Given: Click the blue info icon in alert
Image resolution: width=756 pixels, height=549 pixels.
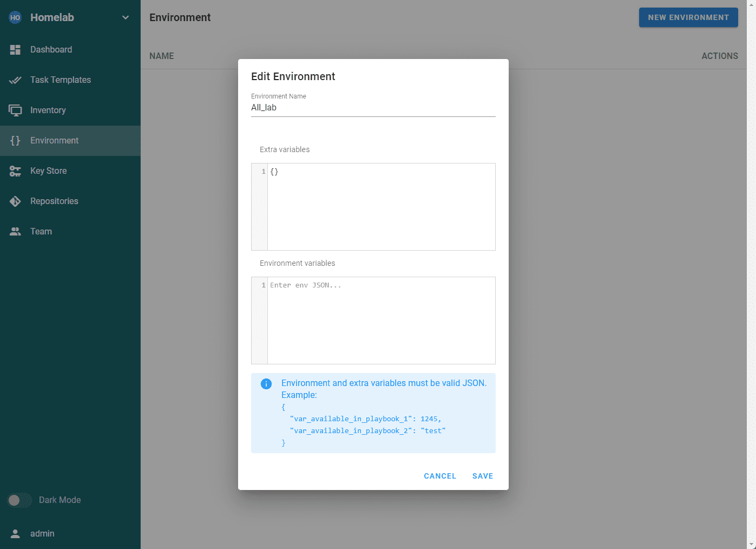Looking at the screenshot, I should tap(266, 384).
